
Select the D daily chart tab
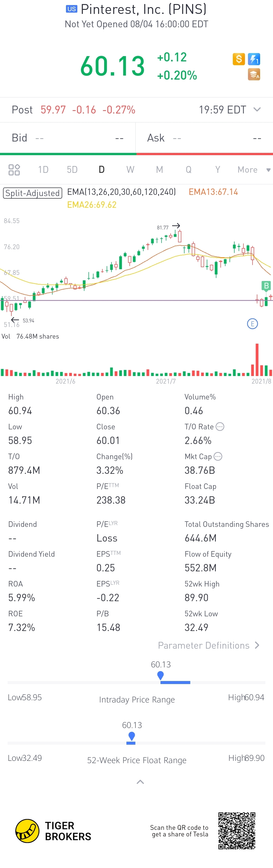click(x=101, y=170)
